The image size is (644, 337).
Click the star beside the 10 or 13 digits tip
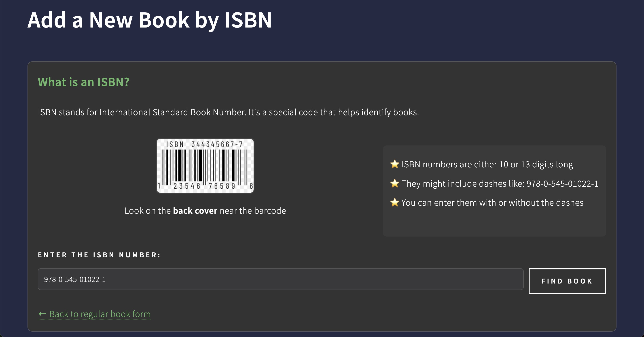pos(394,164)
